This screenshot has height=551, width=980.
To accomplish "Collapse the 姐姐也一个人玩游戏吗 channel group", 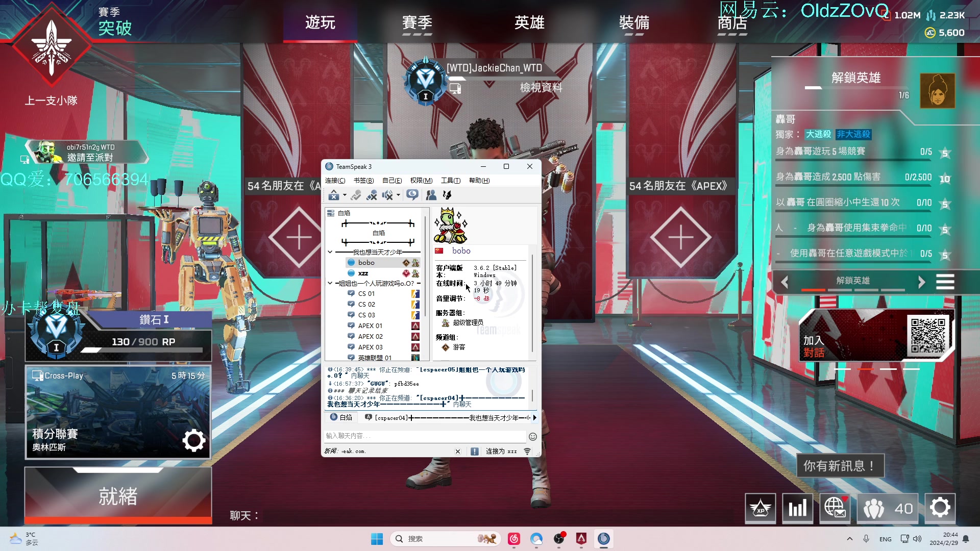I will (x=330, y=283).
